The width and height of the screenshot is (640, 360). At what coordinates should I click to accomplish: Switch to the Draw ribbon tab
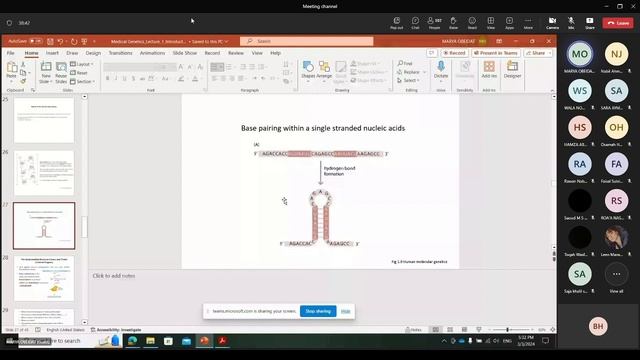click(x=72, y=53)
